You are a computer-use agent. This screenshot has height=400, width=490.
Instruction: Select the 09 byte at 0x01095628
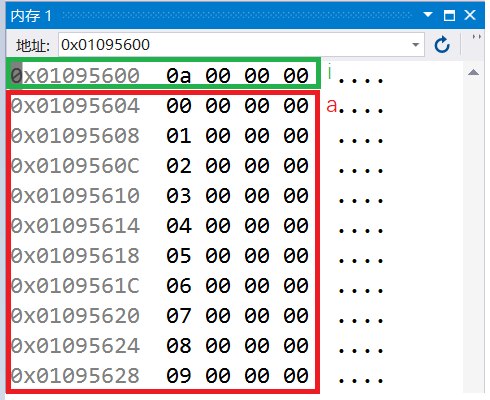pos(179,376)
